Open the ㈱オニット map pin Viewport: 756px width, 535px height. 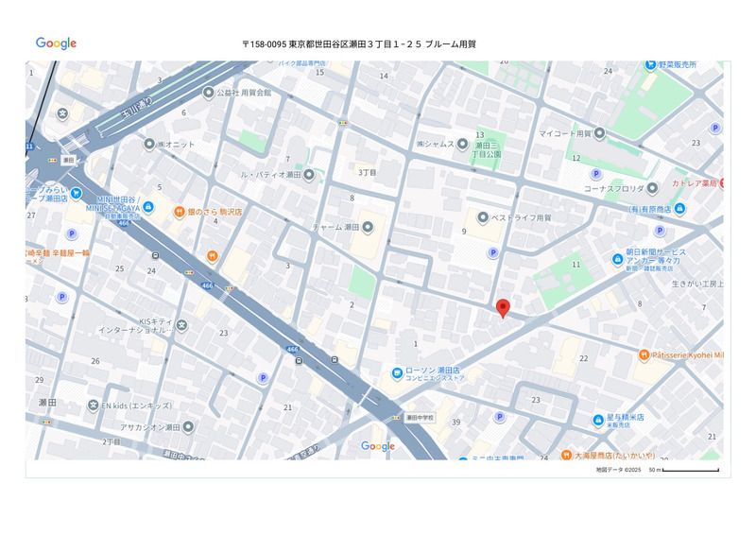(149, 144)
